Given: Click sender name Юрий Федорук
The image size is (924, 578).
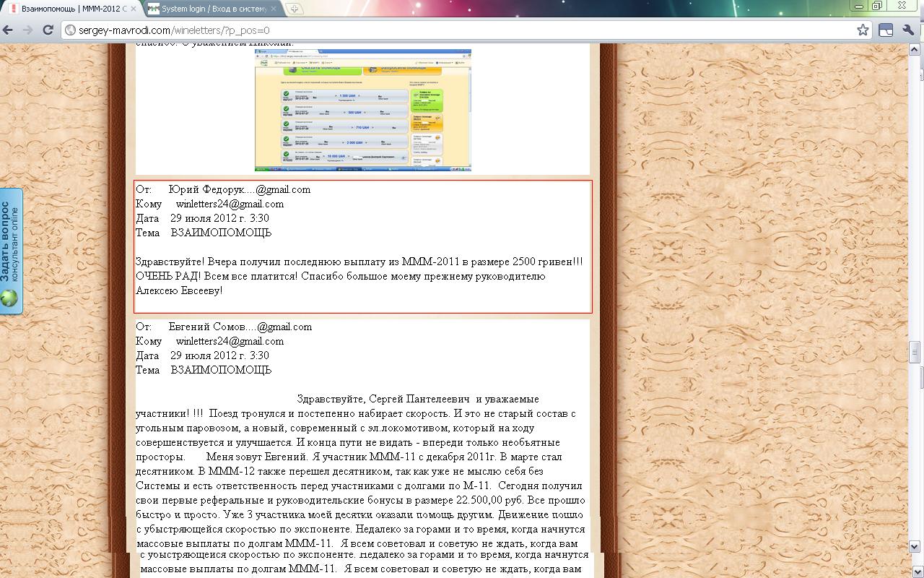Looking at the screenshot, I should pyautogui.click(x=207, y=189).
